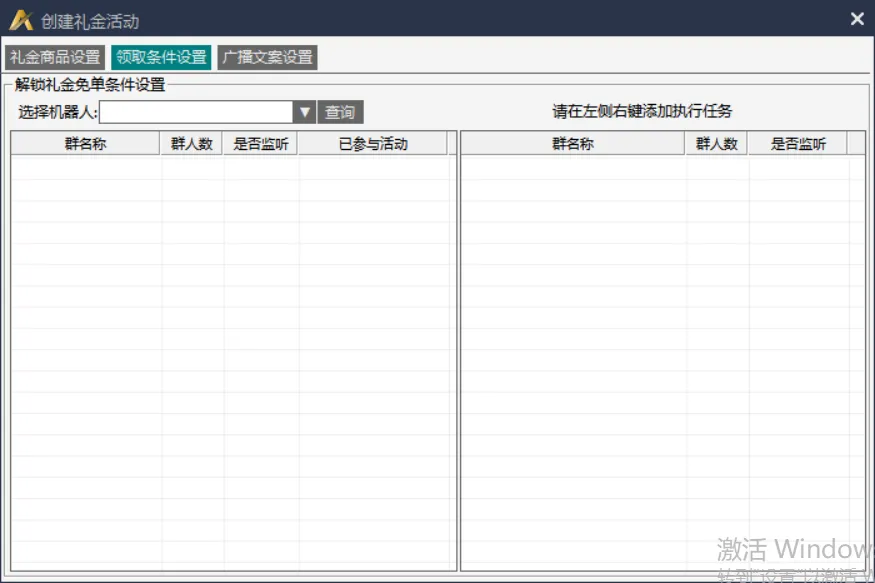Sort left table by 群人数 header
This screenshot has width=875, height=583.
[191, 143]
